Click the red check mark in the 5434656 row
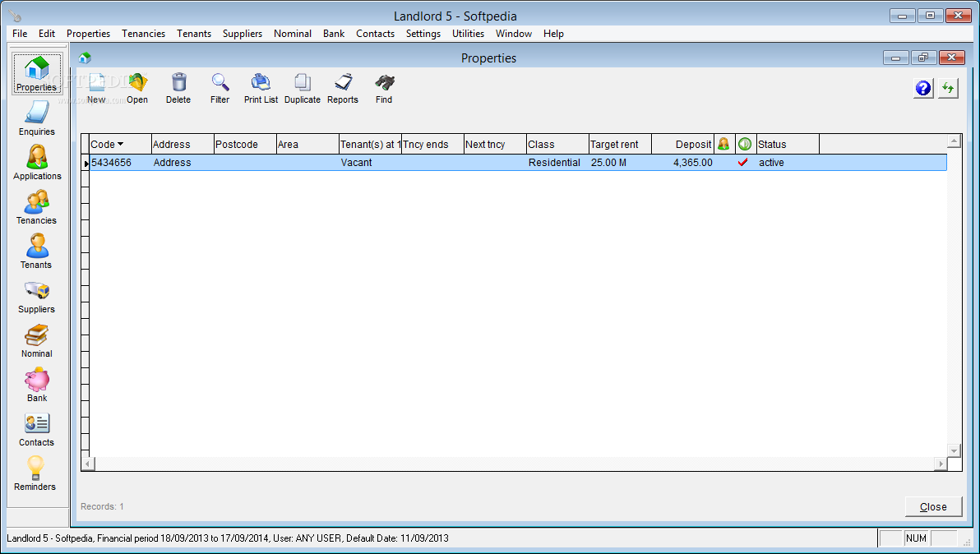Viewport: 980px width, 554px height. (x=742, y=163)
